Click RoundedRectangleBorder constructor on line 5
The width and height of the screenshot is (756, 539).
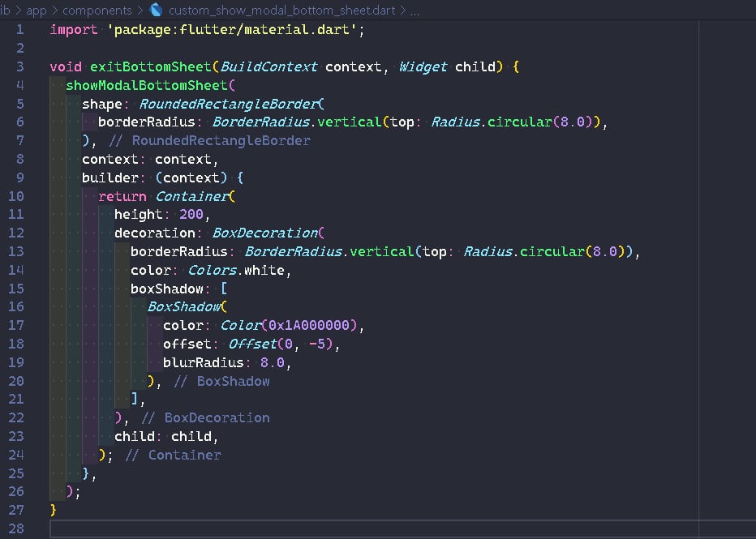pyautogui.click(x=229, y=104)
